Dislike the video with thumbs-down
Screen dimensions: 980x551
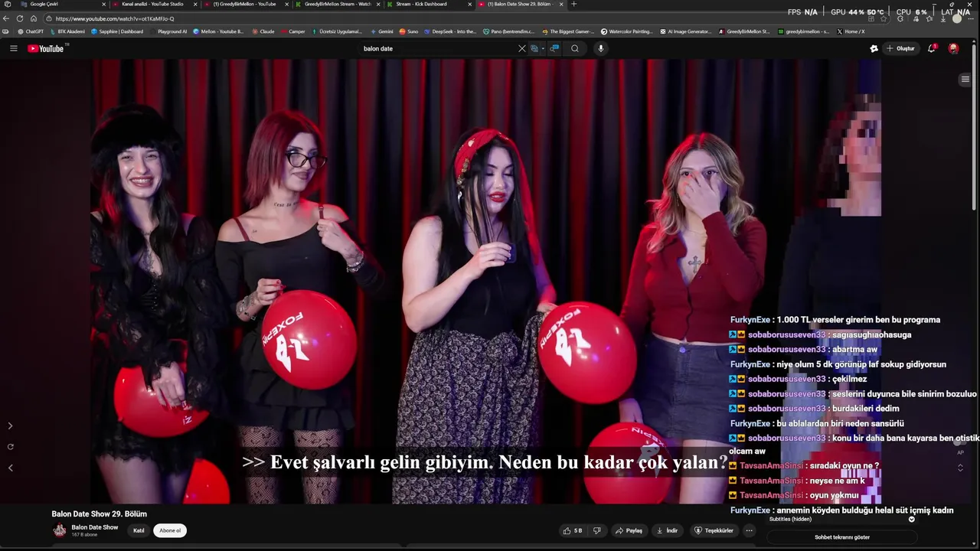597,530
